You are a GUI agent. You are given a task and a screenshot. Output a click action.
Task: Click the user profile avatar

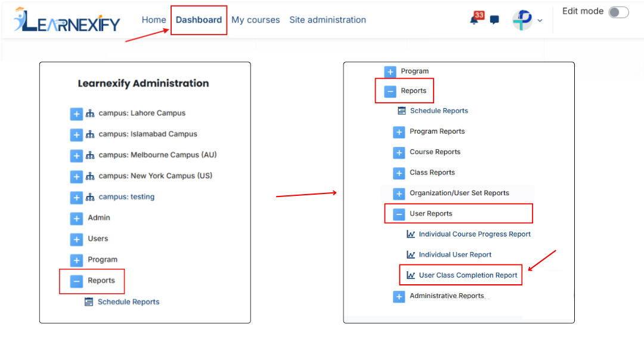click(x=522, y=20)
